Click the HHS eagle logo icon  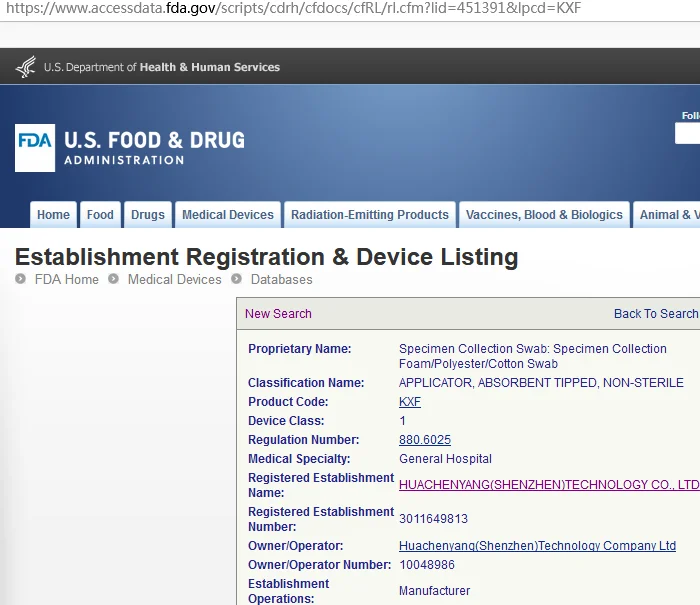(26, 67)
